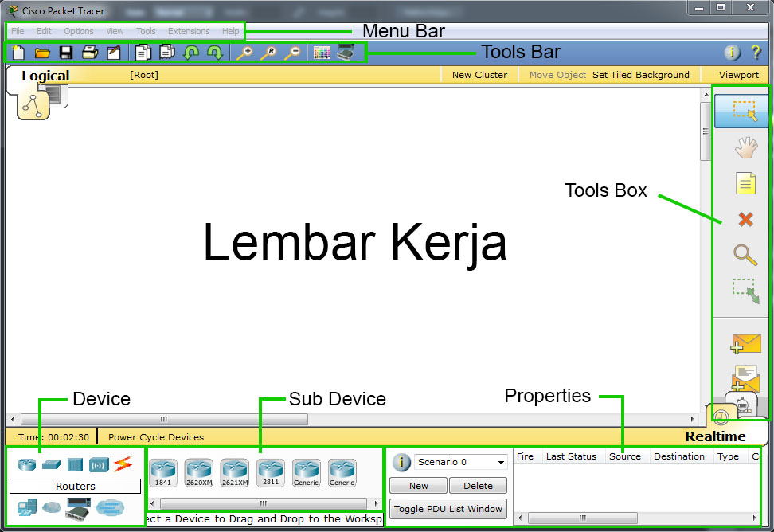774x532 pixels.
Task: Add a Complex PDU envelope
Action: [746, 378]
